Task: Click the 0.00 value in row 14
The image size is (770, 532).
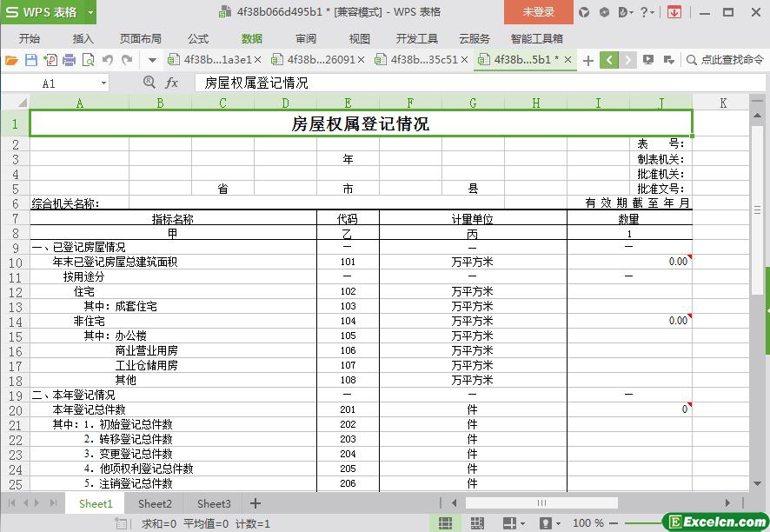Action: (x=678, y=321)
